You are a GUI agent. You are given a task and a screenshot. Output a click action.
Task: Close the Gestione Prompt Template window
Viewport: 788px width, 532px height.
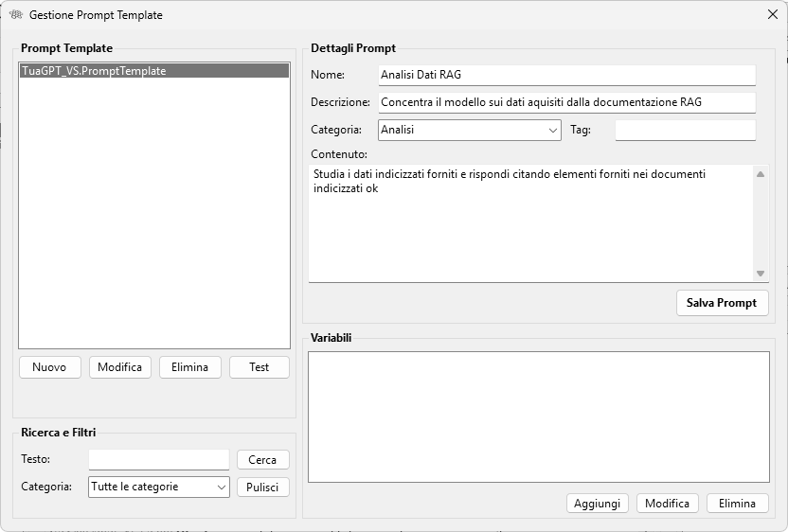pyautogui.click(x=773, y=14)
